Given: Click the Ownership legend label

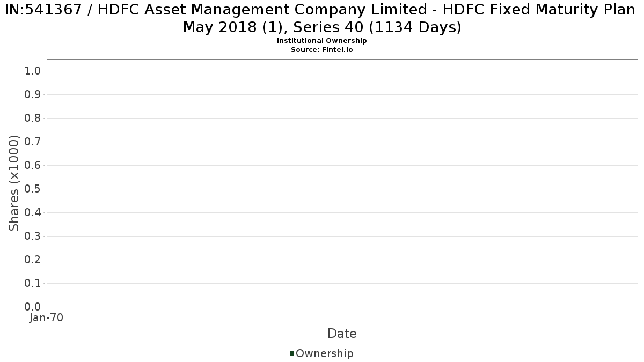Looking at the screenshot, I should 325,353.
